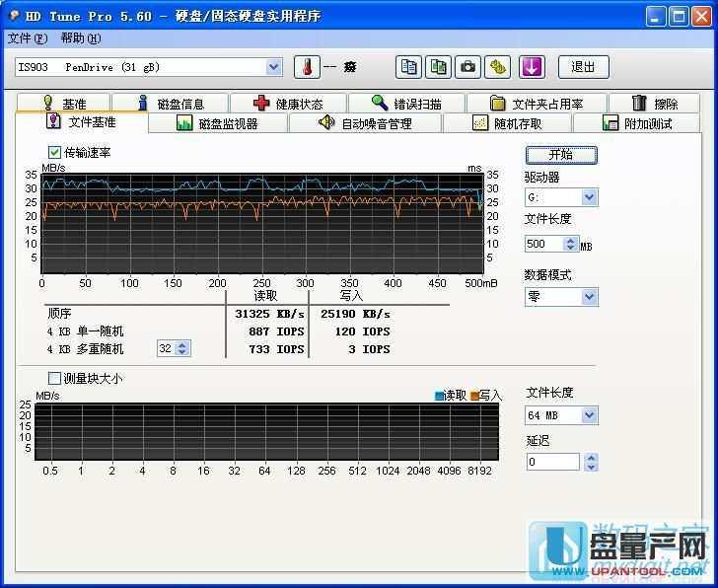The image size is (718, 588).
Task: Open the options icon in the toolbar
Action: coord(498,67)
